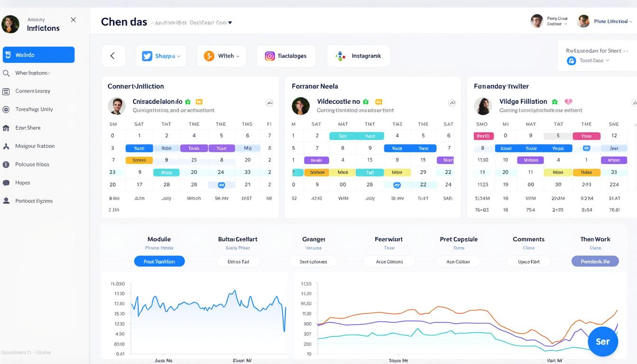
Task: Click the blue circular icon beside Team Date
Action: (571, 60)
